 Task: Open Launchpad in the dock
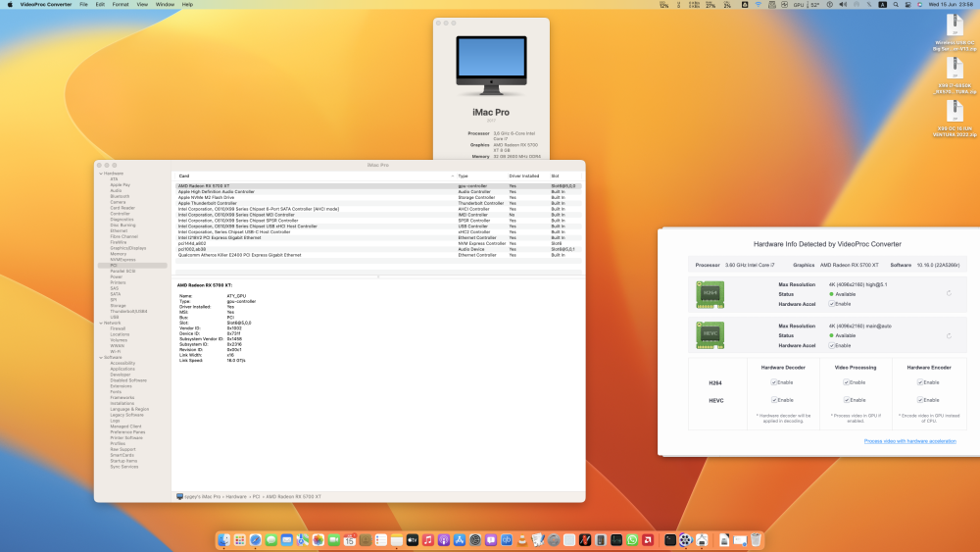pos(239,540)
